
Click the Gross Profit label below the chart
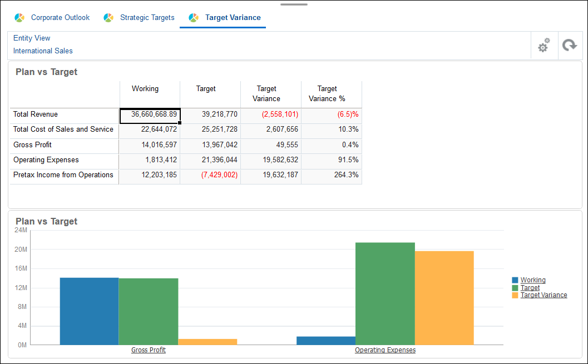pos(149,350)
